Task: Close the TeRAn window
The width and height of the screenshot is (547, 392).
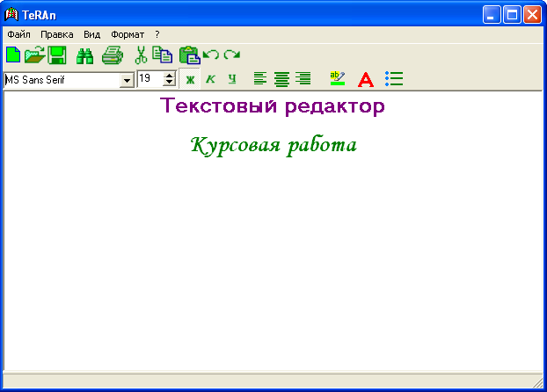Action: [x=532, y=15]
